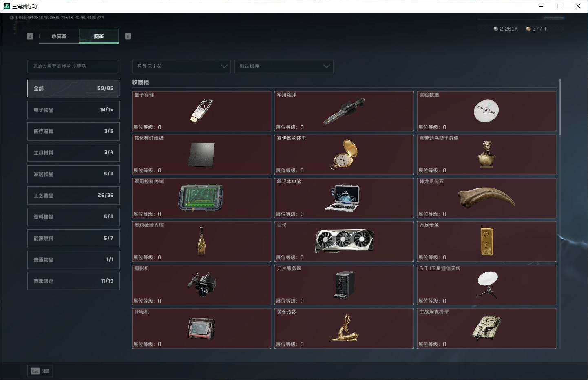Show the 工具材料 category

(x=73, y=153)
